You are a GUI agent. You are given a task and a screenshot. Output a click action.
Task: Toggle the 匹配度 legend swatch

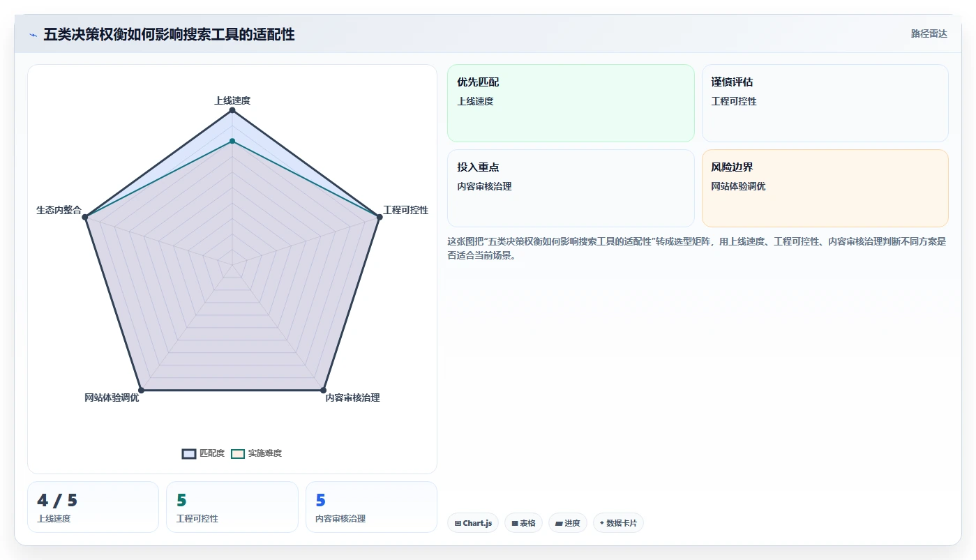[x=189, y=453]
